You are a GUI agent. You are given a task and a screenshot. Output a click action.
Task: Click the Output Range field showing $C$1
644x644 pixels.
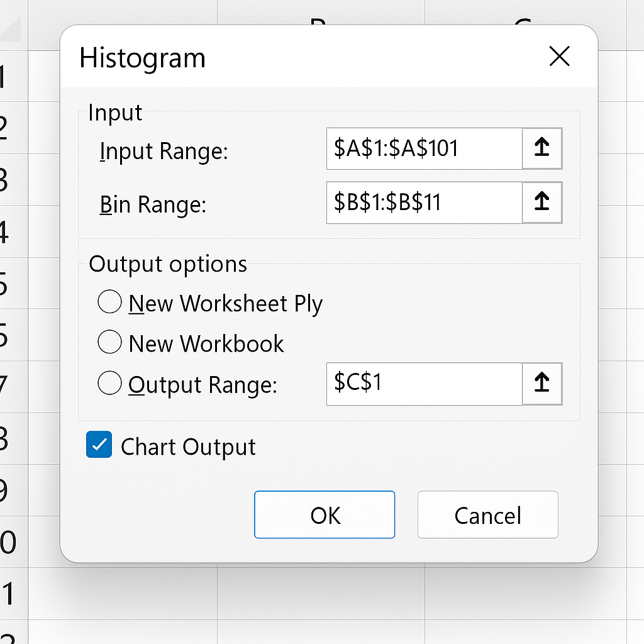(424, 384)
